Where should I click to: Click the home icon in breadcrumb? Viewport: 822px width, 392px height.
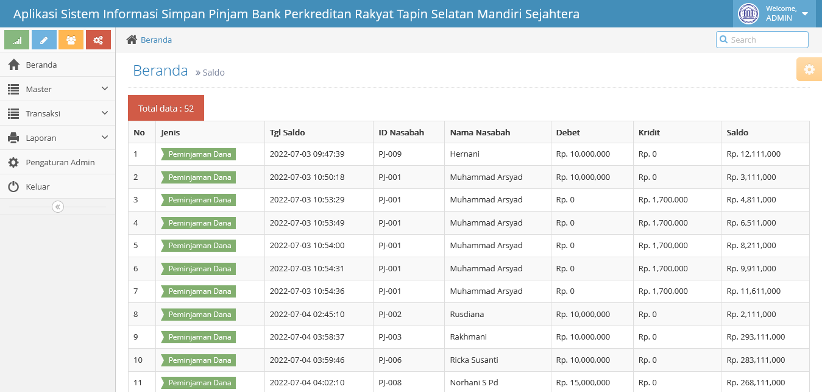coord(132,40)
